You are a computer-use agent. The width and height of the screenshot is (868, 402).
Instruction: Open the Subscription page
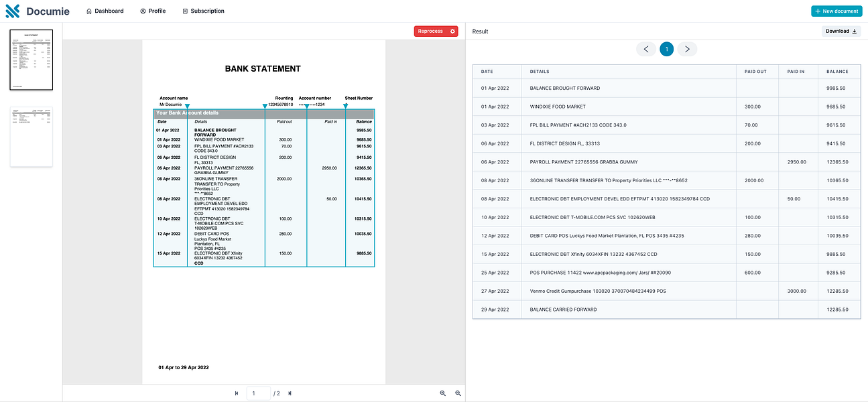click(203, 11)
